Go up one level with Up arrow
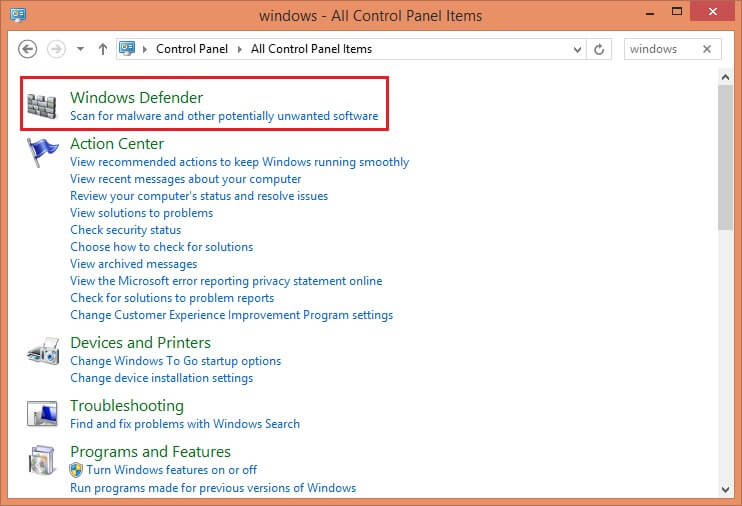Image resolution: width=742 pixels, height=506 pixels. click(103, 49)
